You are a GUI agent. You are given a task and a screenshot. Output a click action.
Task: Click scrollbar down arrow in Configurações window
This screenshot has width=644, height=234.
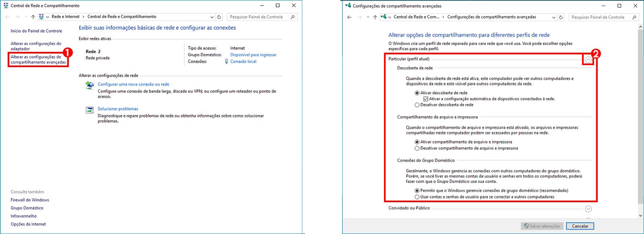point(641,216)
